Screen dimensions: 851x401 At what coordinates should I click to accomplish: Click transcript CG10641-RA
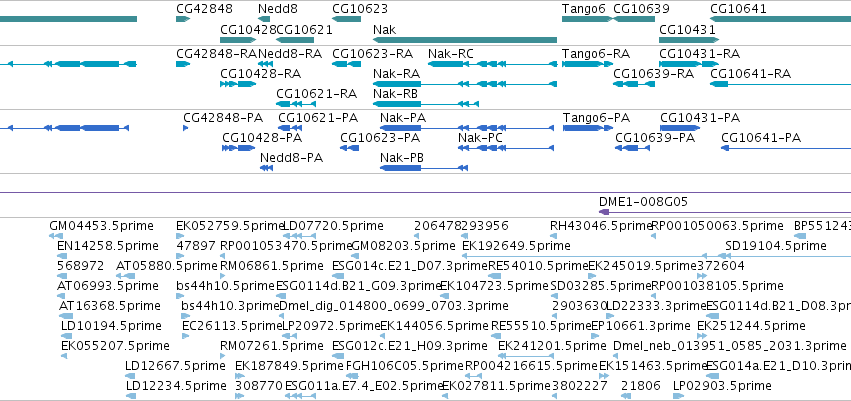coord(780,84)
